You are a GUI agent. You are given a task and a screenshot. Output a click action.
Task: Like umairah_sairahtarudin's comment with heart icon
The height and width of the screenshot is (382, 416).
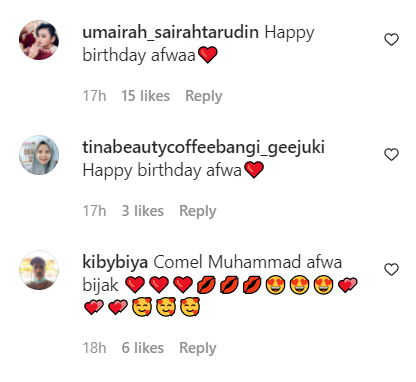[x=391, y=40]
